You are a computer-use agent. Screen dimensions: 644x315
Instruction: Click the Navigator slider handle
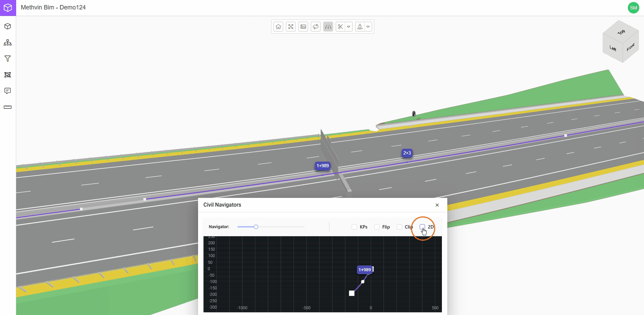point(256,227)
